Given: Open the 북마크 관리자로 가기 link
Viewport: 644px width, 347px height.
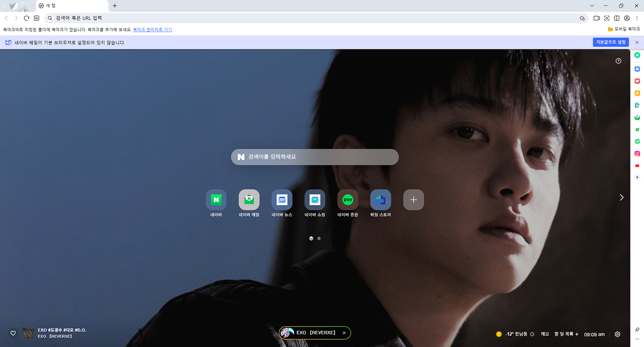Looking at the screenshot, I should click(152, 30).
